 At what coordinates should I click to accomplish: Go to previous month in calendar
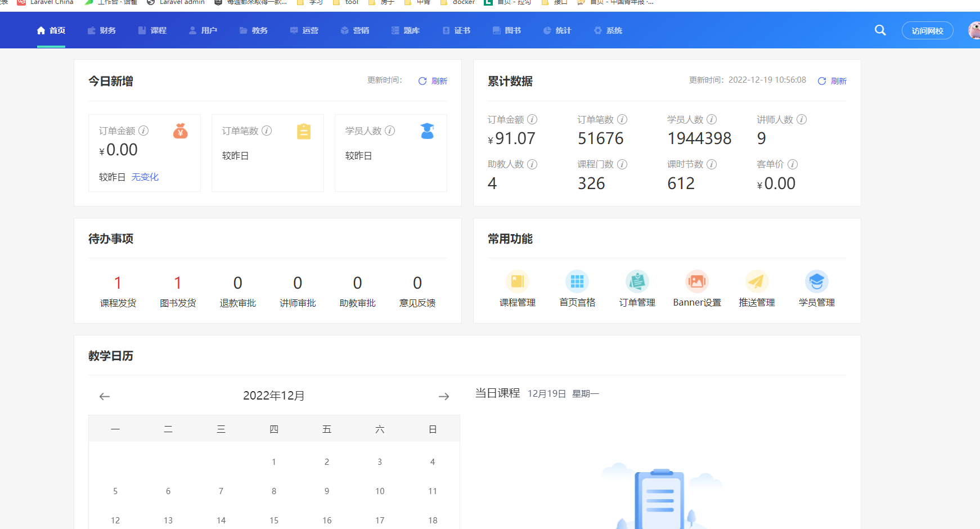105,396
